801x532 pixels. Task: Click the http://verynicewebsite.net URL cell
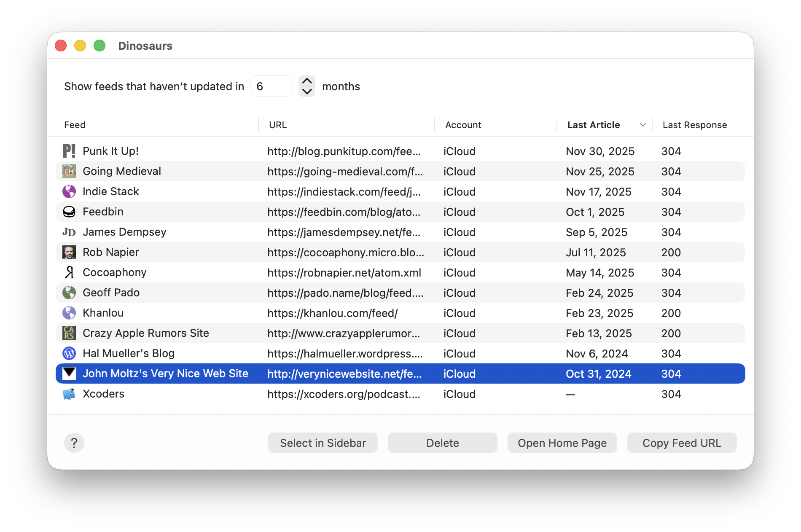(344, 373)
